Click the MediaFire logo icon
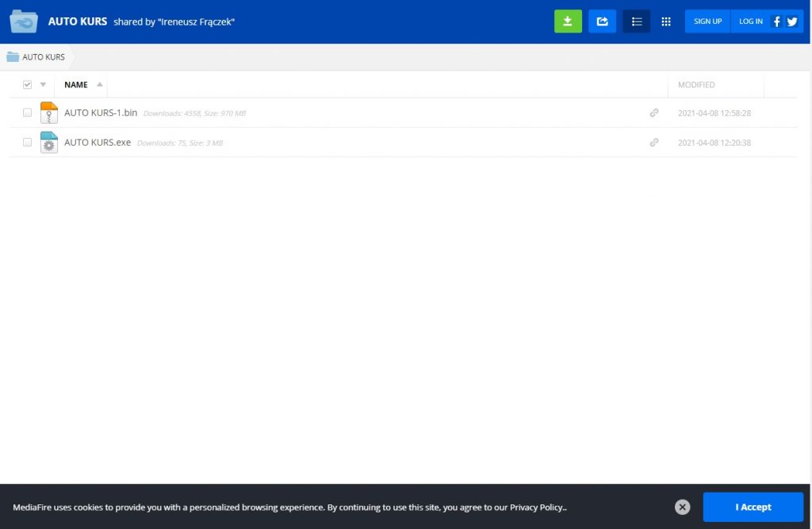 pos(24,21)
